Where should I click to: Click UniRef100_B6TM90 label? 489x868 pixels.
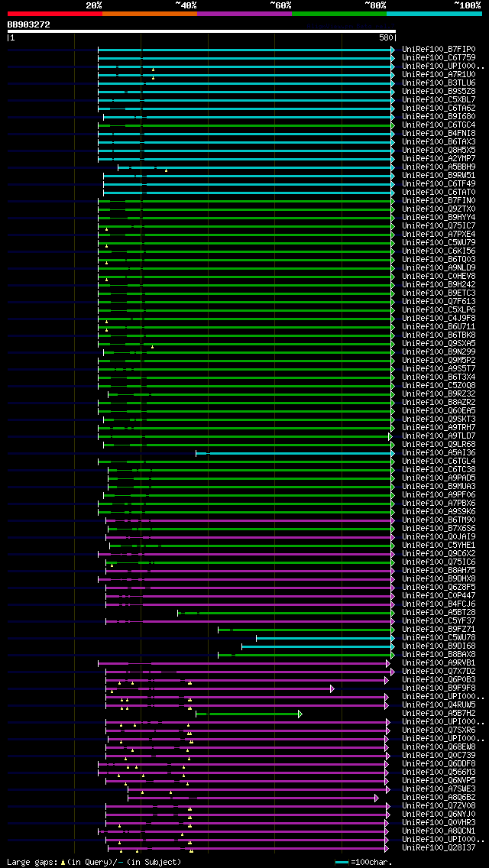tap(439, 520)
